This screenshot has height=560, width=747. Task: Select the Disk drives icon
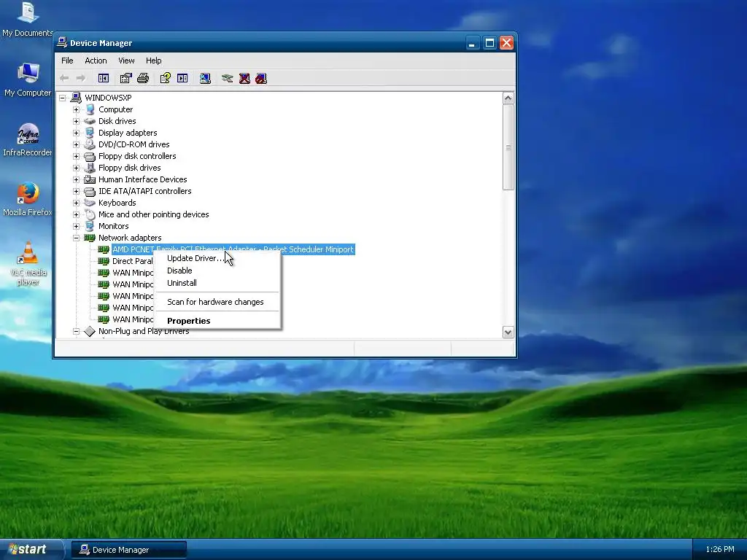pyautogui.click(x=90, y=121)
